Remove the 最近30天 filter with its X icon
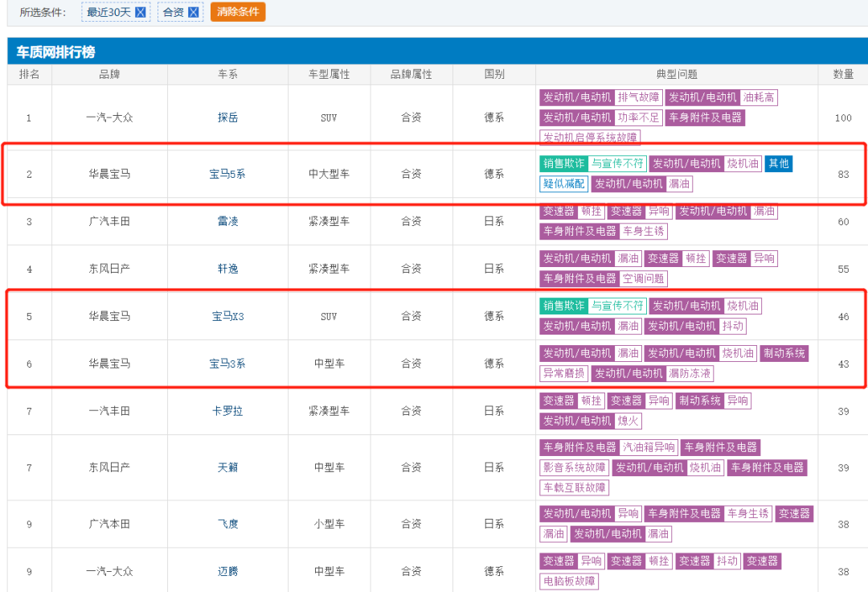The height and width of the screenshot is (592, 868). click(141, 12)
